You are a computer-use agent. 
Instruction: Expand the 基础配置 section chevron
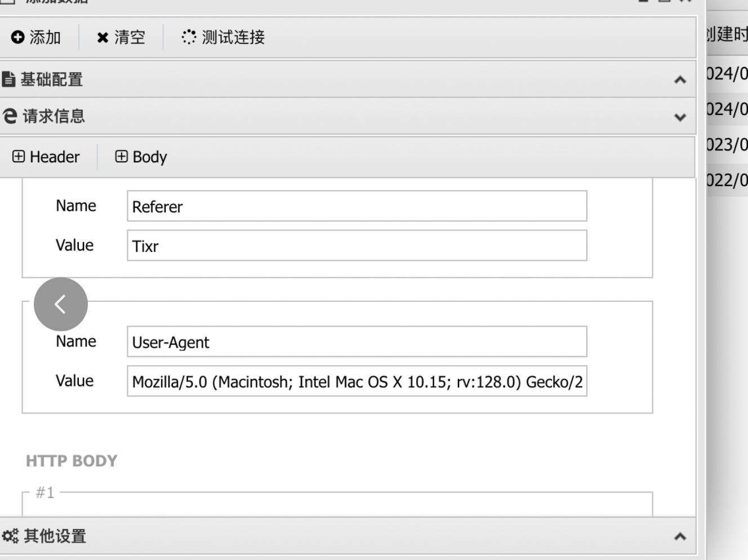680,79
